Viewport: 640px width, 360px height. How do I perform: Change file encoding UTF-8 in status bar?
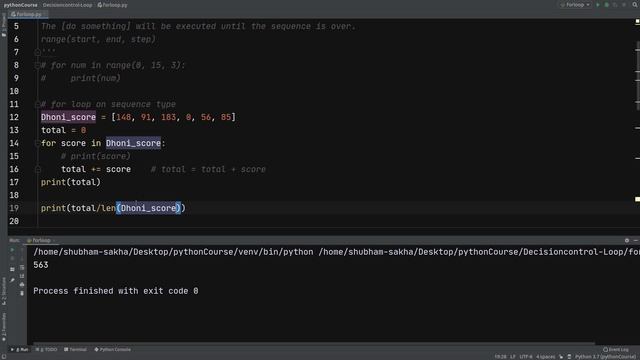click(526, 357)
